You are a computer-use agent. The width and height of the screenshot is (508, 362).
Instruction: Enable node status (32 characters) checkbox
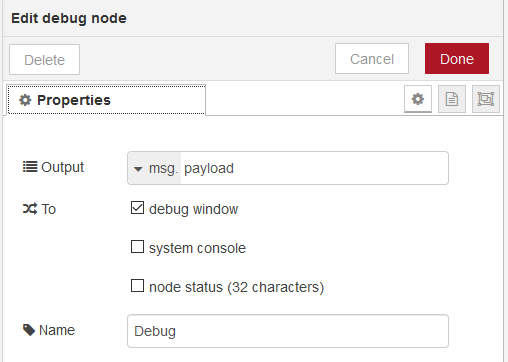(x=137, y=286)
